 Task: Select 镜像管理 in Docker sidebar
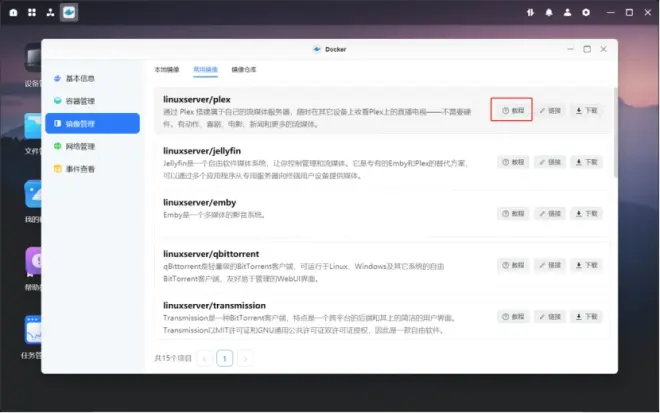(x=93, y=123)
